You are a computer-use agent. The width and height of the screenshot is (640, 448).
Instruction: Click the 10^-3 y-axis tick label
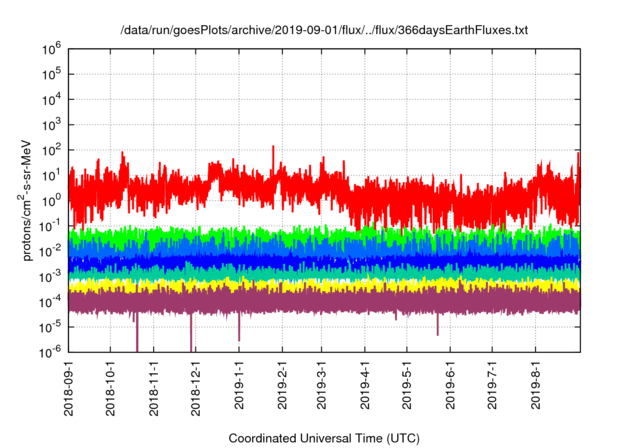pos(51,277)
